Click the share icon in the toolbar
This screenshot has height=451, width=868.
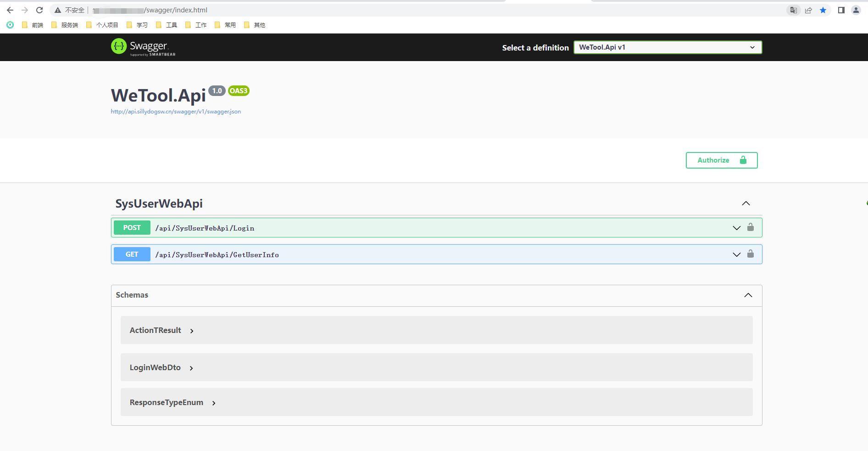click(808, 10)
